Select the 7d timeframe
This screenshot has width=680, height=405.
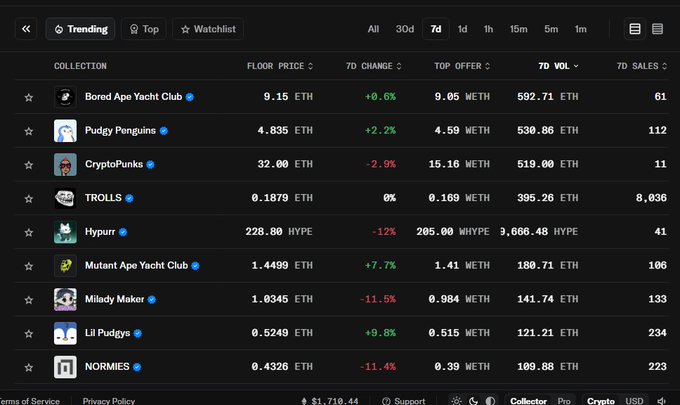click(436, 29)
